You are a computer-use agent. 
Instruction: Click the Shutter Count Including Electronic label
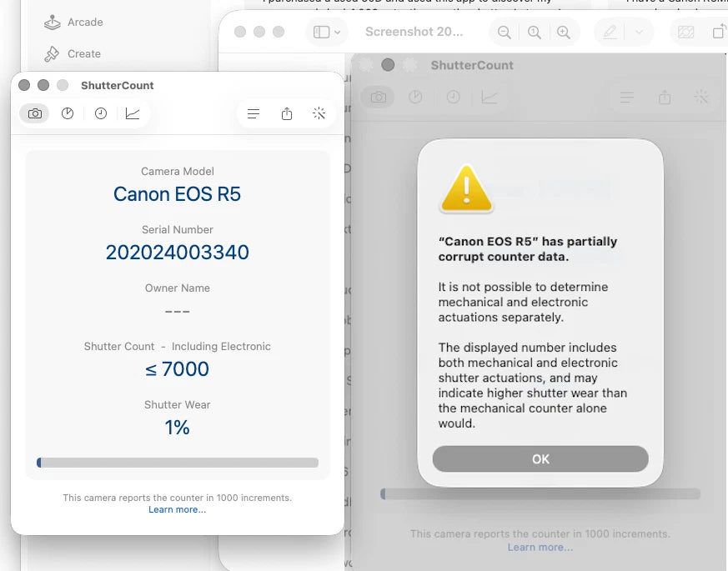[x=178, y=346]
